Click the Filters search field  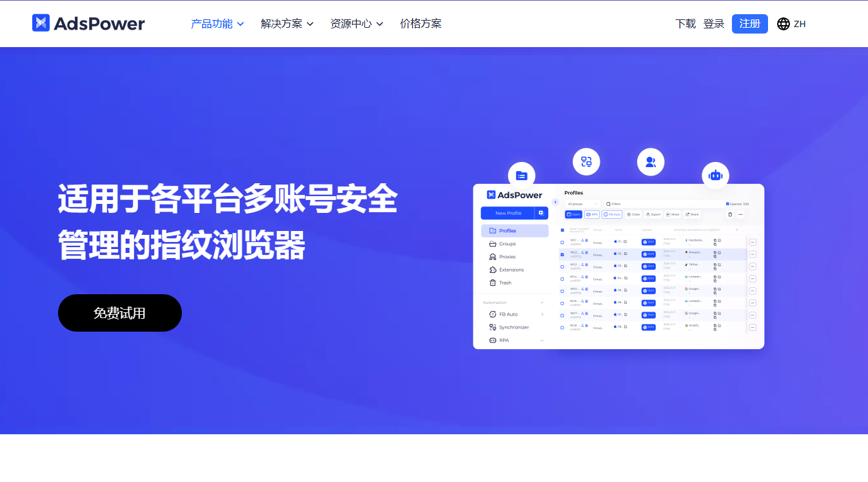pyautogui.click(x=665, y=204)
